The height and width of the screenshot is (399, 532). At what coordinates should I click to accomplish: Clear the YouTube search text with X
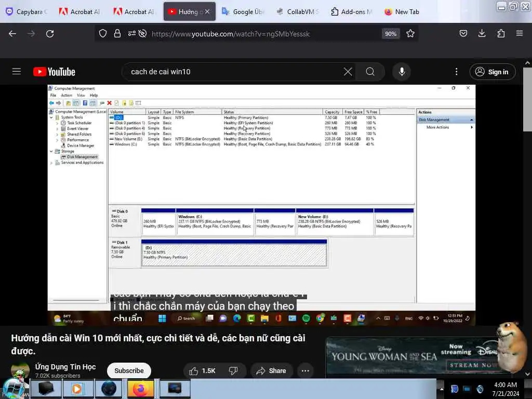click(x=348, y=72)
